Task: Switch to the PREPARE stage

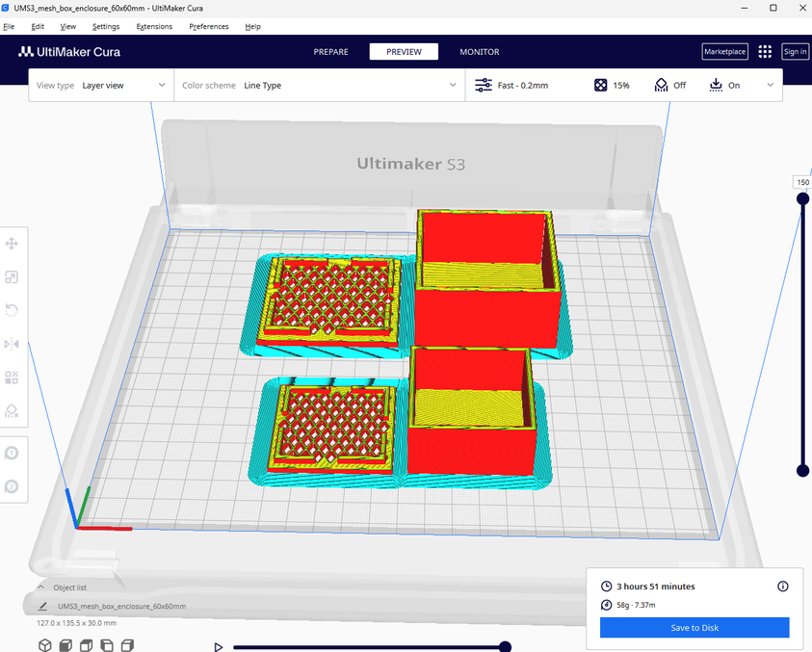Action: [331, 52]
